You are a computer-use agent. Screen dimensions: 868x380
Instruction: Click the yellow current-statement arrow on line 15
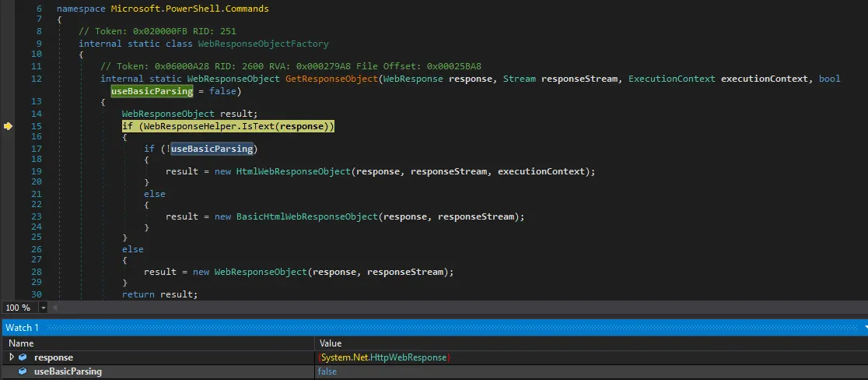pyautogui.click(x=8, y=126)
